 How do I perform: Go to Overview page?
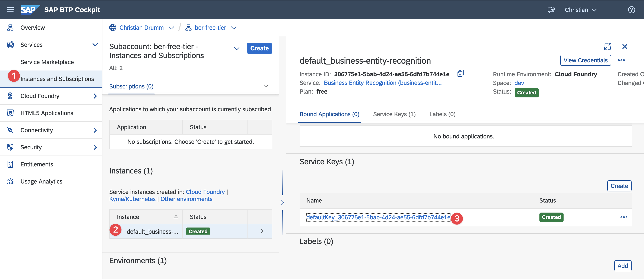pyautogui.click(x=33, y=28)
